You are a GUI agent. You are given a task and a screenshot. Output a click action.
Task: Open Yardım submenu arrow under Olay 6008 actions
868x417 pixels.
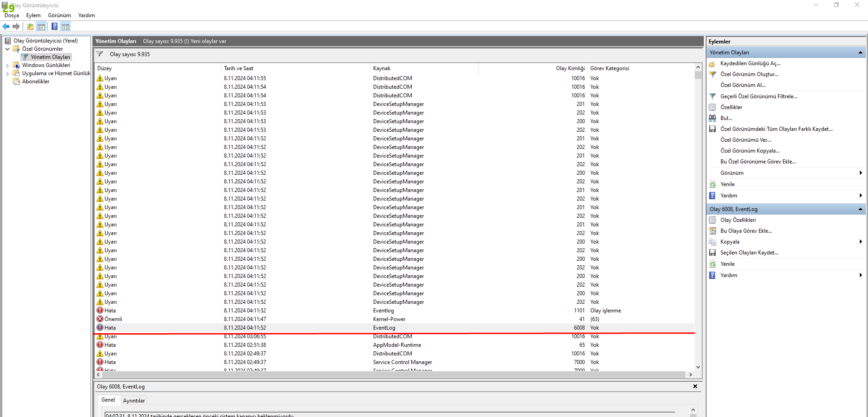860,275
